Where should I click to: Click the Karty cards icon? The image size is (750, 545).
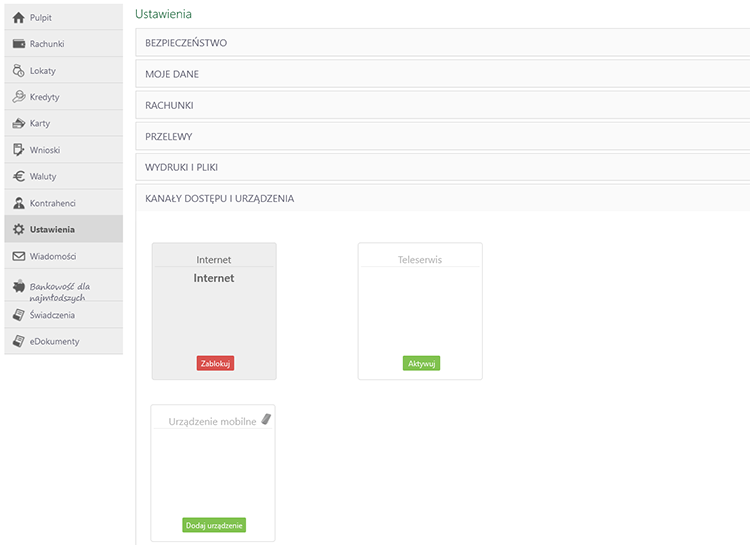click(18, 124)
